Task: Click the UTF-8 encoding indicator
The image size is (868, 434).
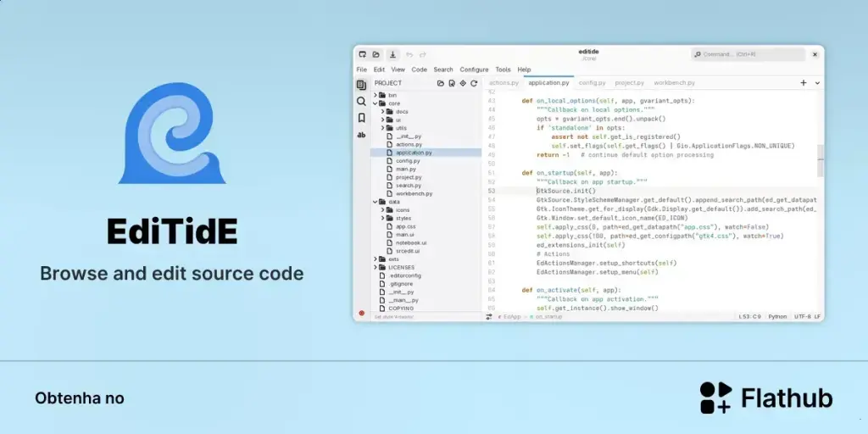Action: pyautogui.click(x=803, y=317)
